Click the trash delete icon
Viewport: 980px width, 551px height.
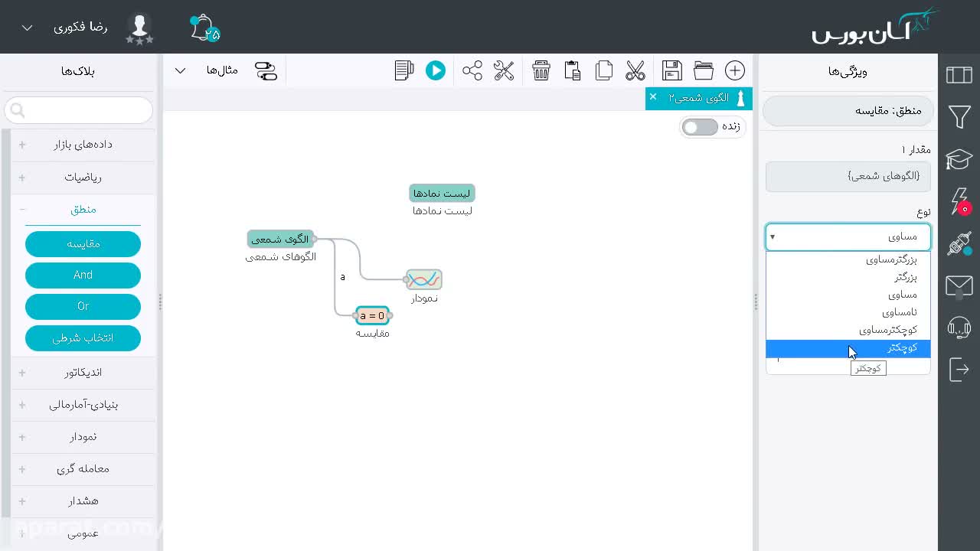pos(541,70)
